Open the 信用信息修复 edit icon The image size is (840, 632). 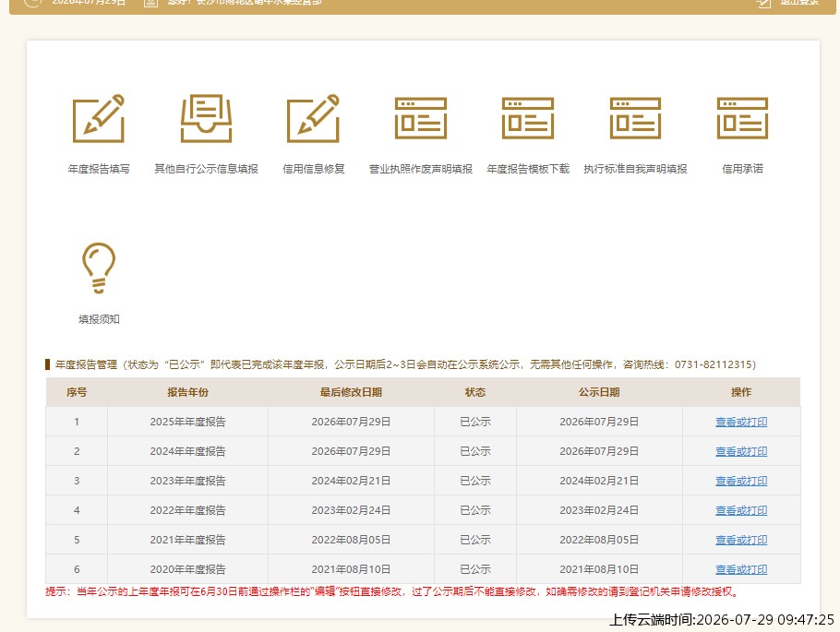coord(314,118)
